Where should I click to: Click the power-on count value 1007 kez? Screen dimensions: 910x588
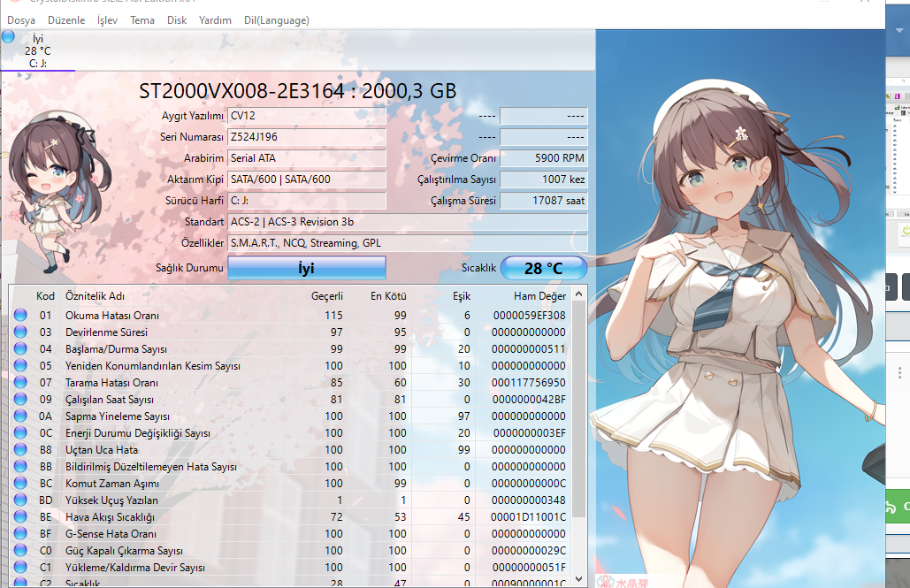tap(544, 179)
